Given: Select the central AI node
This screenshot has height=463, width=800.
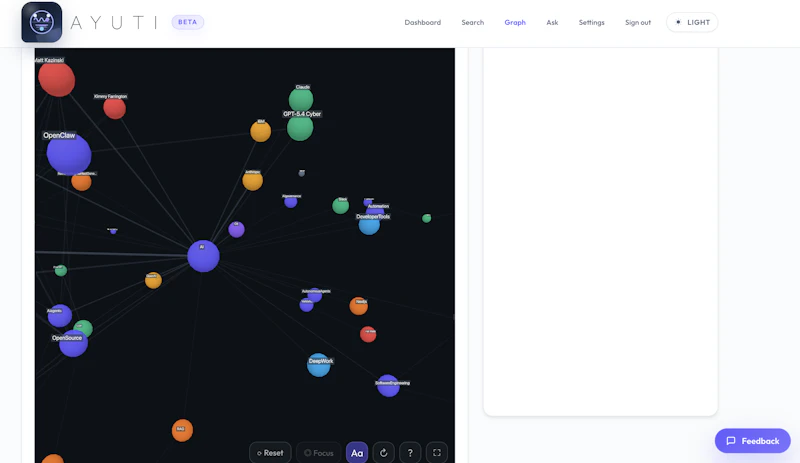Looking at the screenshot, I should coord(203,256).
